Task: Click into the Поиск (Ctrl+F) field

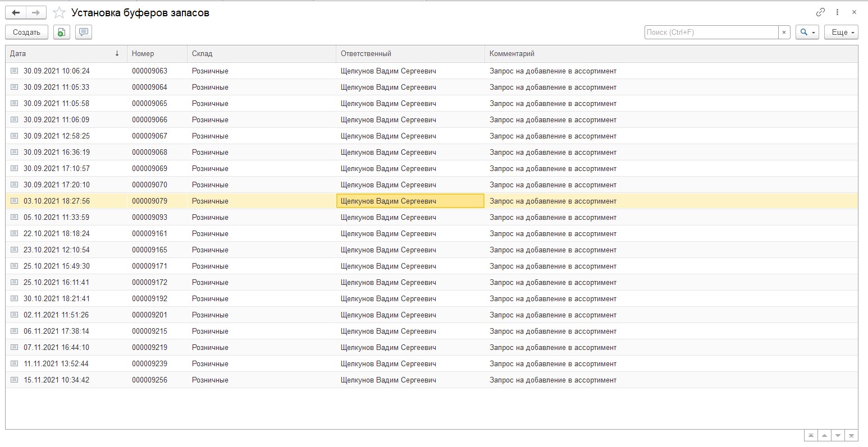Action: tap(711, 32)
